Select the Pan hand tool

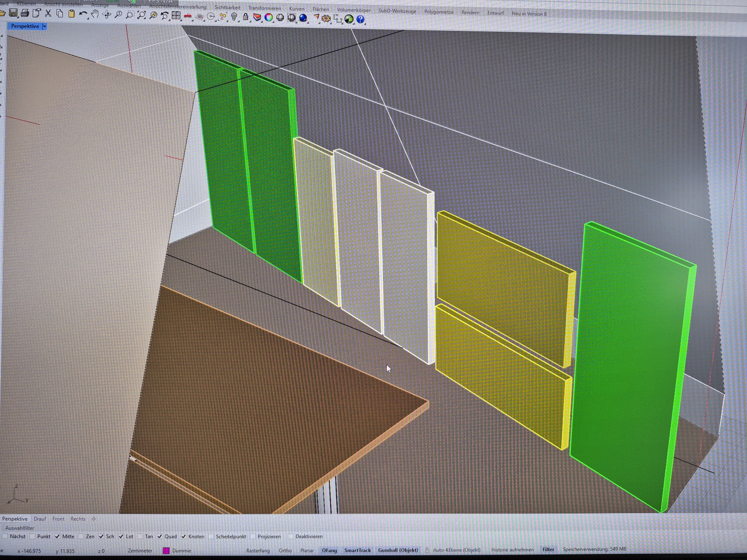tap(95, 14)
